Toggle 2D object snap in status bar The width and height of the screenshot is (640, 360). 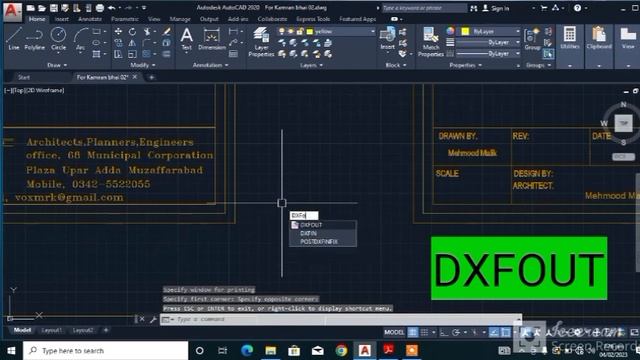pos(506,332)
